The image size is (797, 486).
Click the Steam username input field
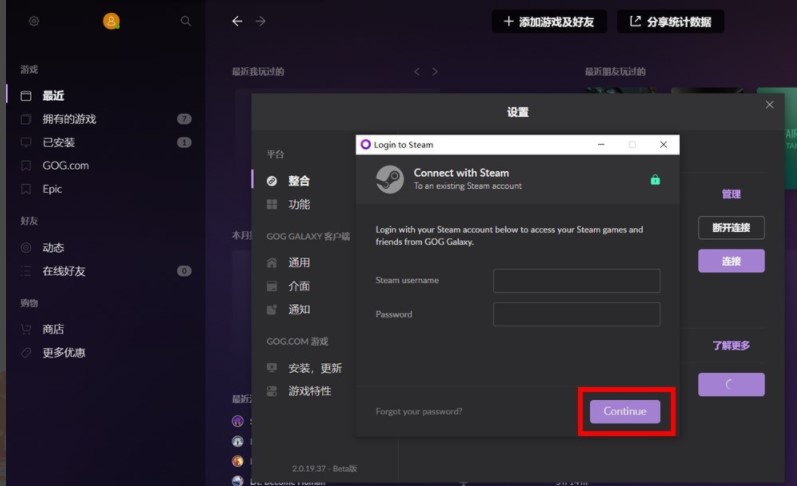tap(576, 281)
